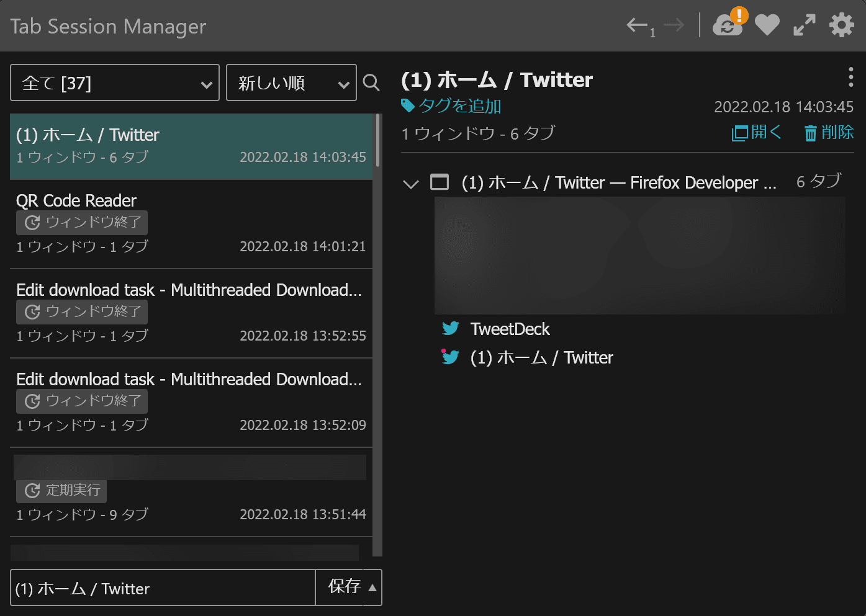Image resolution: width=866 pixels, height=616 pixels.
Task: Click the 定期実行 tag badge
Action: coord(61,491)
